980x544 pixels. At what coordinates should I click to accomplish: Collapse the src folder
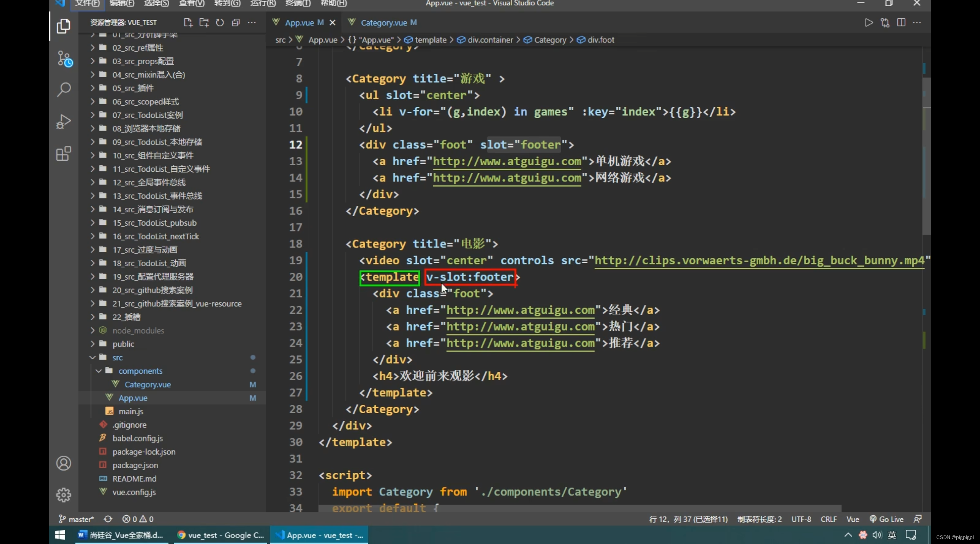pos(172,357)
